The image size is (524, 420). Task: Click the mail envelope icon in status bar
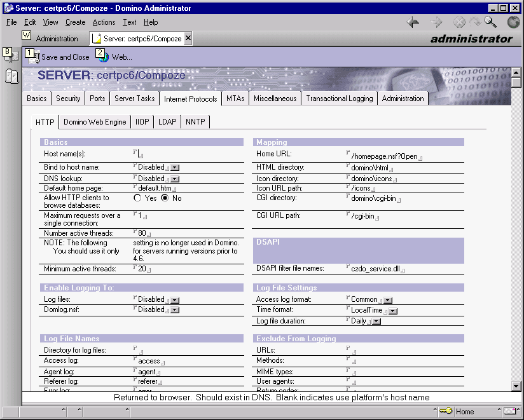tap(509, 411)
